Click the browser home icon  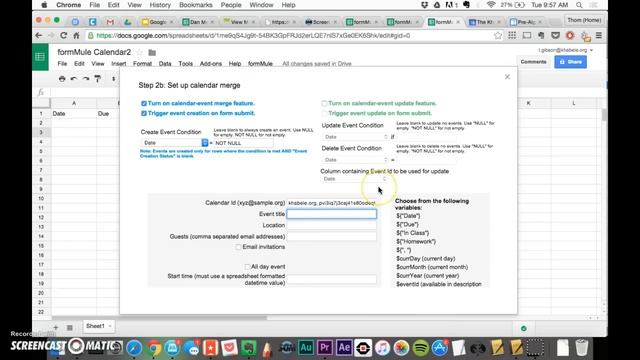(x=76, y=36)
